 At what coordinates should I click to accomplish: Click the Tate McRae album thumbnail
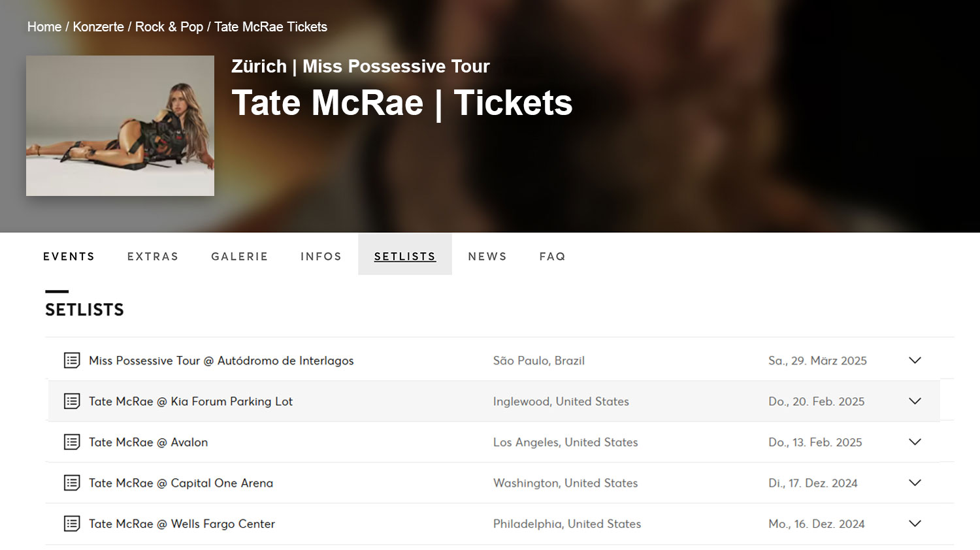(120, 125)
